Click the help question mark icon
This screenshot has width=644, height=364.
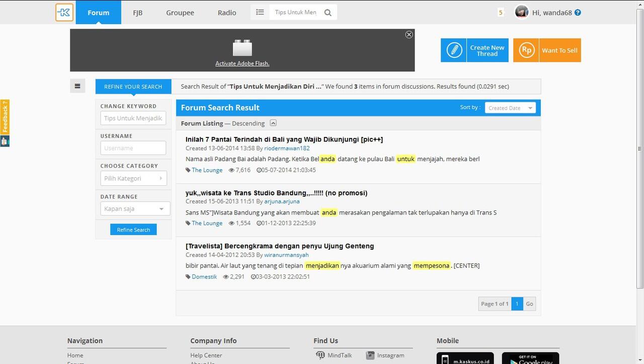point(578,13)
